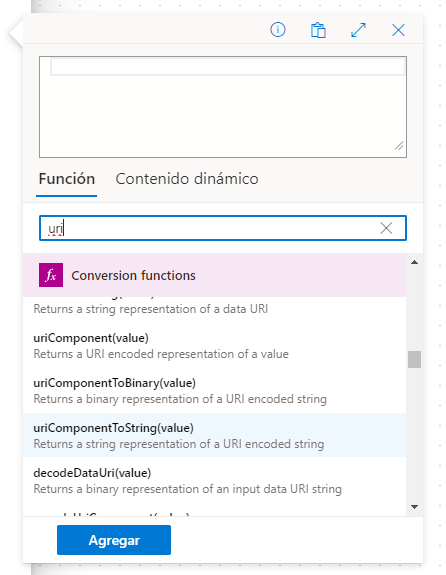The width and height of the screenshot is (446, 575).
Task: Switch to the Función tab
Action: pos(67,179)
